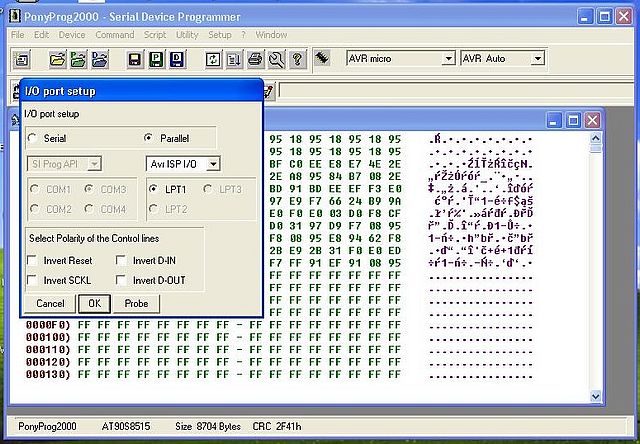Image resolution: width=640 pixels, height=444 pixels.
Task: Save Program (P) file floppy icon
Action: (x=156, y=60)
